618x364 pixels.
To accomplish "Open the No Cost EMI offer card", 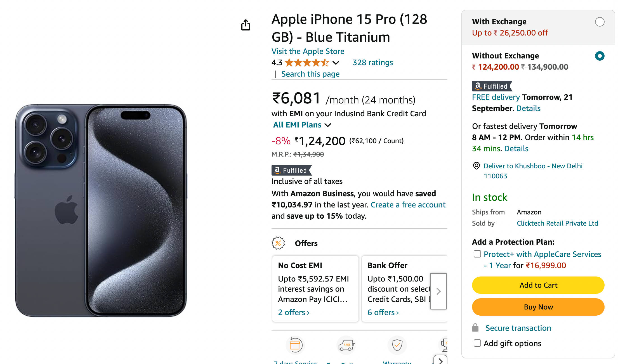I will 315,289.
